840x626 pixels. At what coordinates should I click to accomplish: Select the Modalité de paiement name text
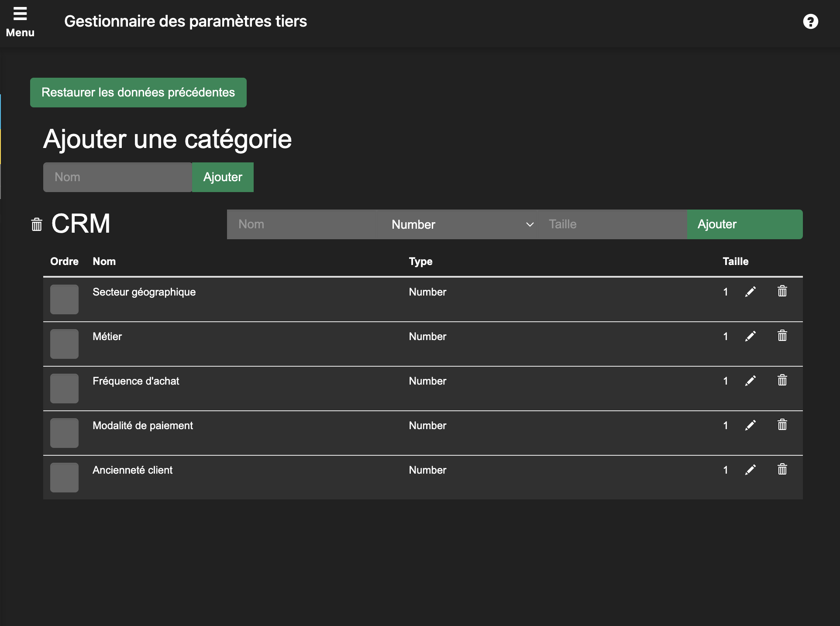[x=143, y=426]
